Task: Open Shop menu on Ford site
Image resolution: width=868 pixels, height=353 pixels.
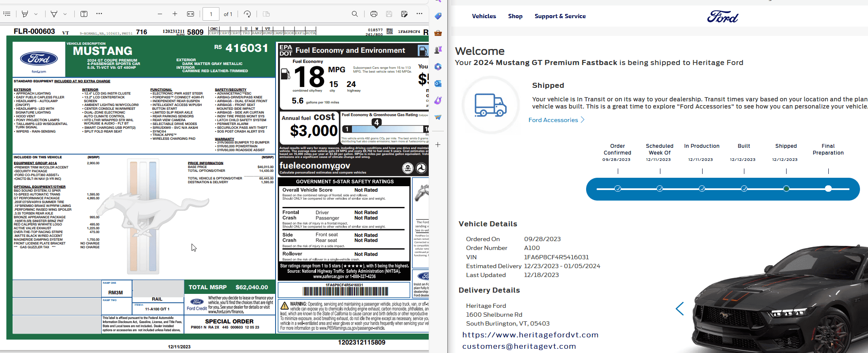Action: click(x=515, y=16)
